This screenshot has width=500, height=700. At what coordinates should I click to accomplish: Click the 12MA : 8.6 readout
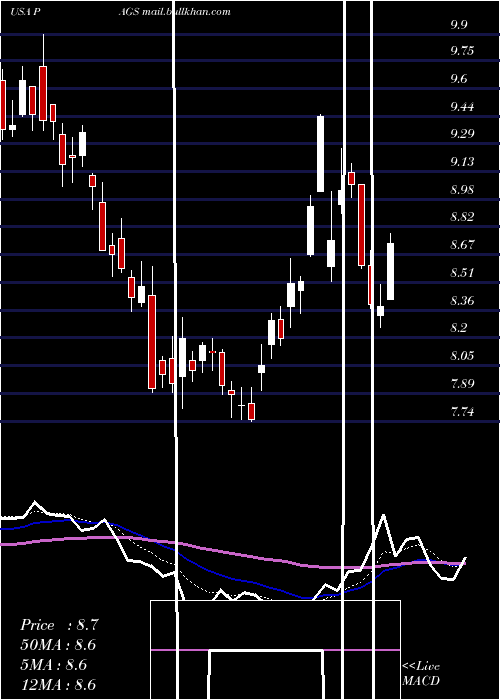58,684
